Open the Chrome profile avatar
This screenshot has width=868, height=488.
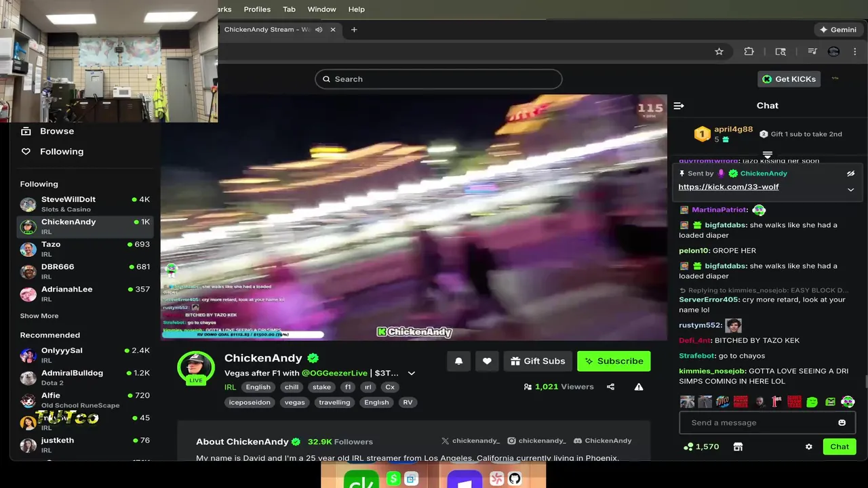[834, 52]
